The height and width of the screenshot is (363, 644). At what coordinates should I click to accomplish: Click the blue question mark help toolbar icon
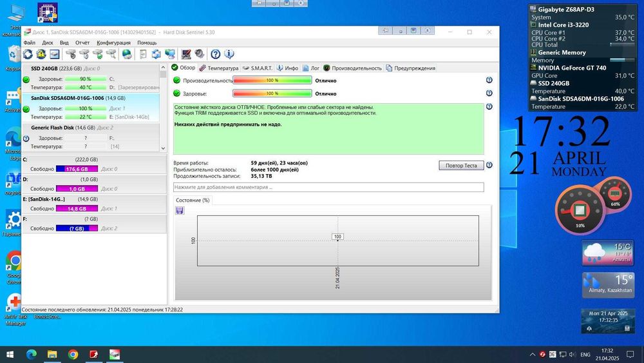tap(216, 54)
